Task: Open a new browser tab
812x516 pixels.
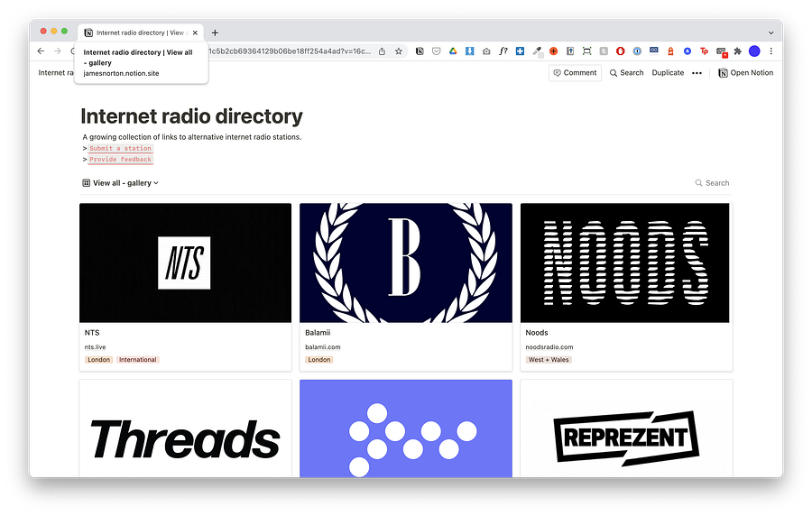Action: point(215,32)
